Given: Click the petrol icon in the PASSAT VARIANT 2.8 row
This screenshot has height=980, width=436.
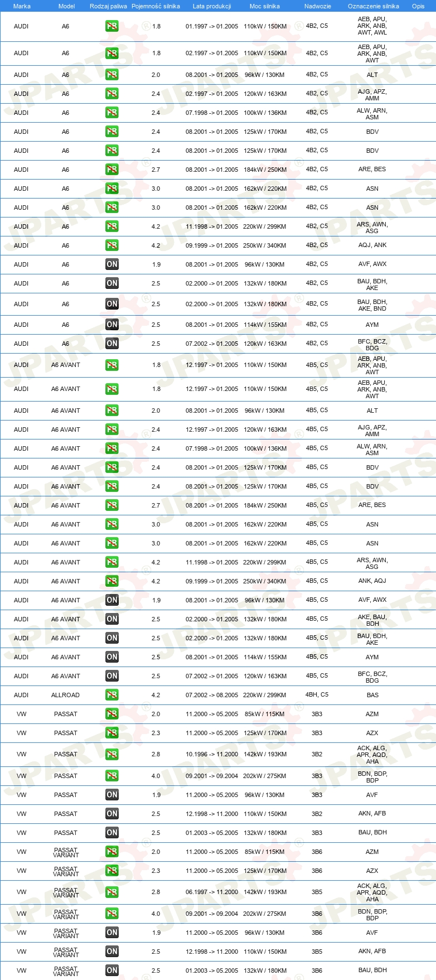Looking at the screenshot, I should (x=112, y=892).
